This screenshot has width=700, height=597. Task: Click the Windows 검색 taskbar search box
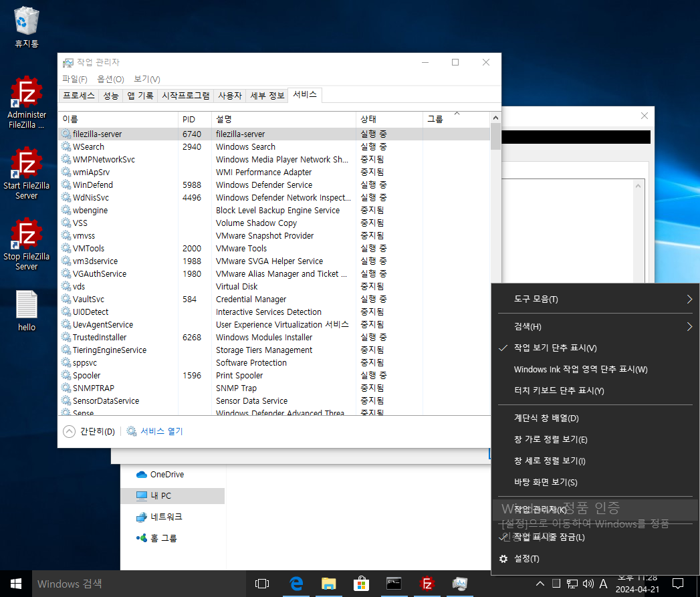click(x=139, y=584)
